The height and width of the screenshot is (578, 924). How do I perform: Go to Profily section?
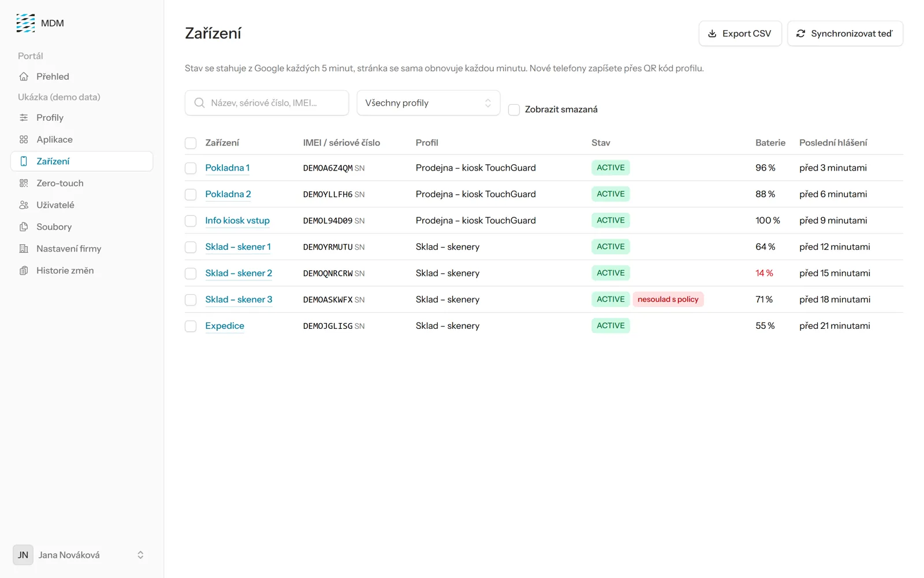81,117
